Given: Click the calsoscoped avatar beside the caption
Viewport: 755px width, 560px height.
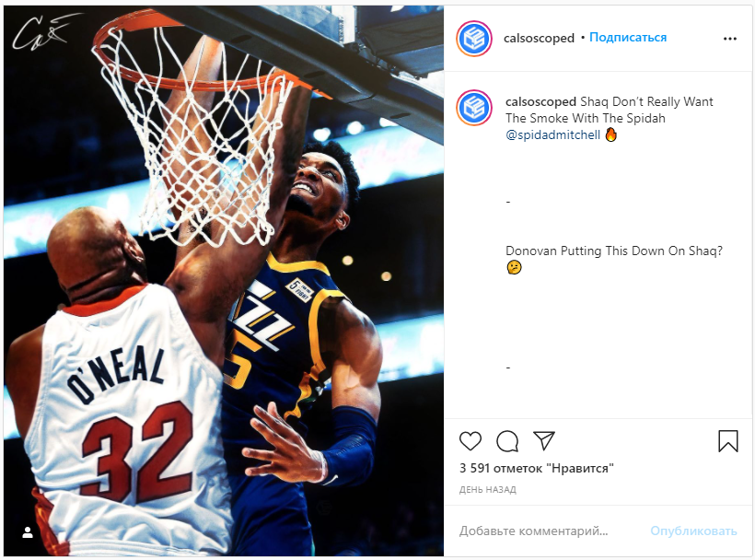Looking at the screenshot, I should click(474, 108).
